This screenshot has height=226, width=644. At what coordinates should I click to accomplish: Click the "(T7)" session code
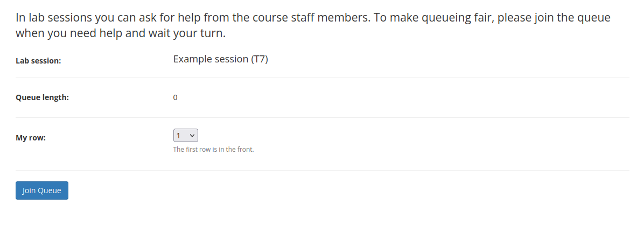pos(260,59)
